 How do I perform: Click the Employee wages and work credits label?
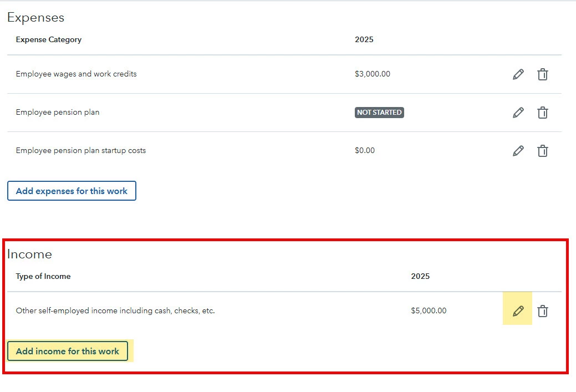[76, 74]
